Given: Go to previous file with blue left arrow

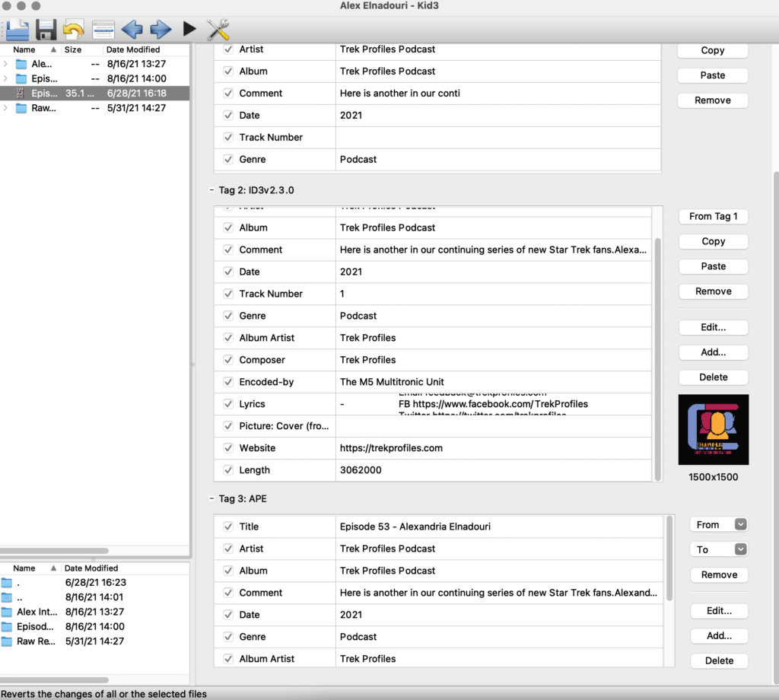Looking at the screenshot, I should tap(132, 30).
